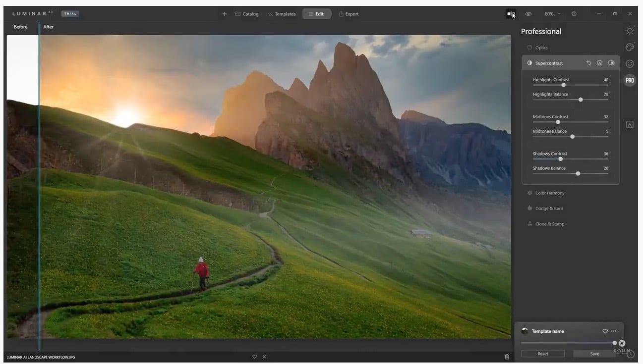Toggle Supercontrast tool visibility switch

click(611, 63)
